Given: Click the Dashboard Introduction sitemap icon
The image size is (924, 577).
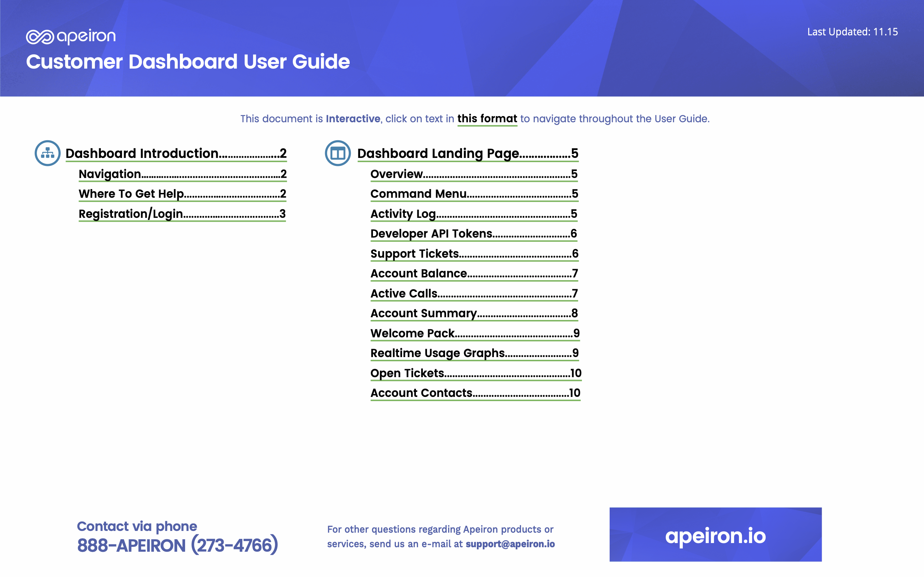Looking at the screenshot, I should point(47,153).
